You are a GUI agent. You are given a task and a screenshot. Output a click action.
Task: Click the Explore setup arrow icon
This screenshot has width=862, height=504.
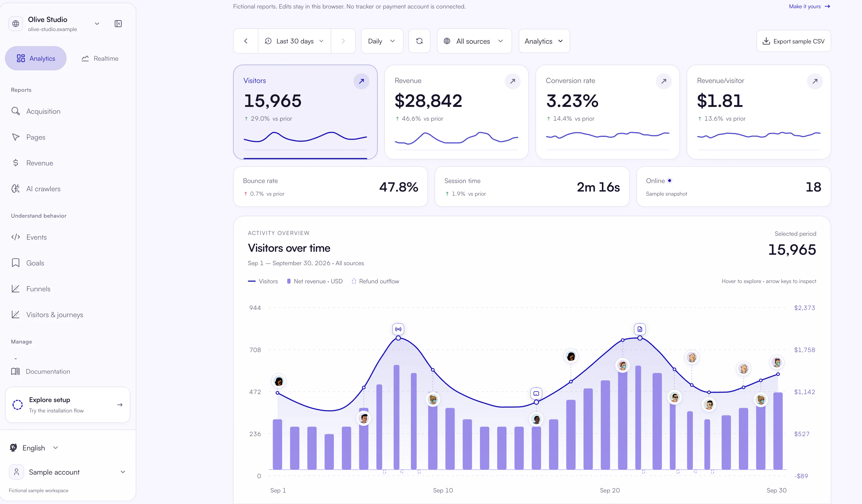click(120, 405)
